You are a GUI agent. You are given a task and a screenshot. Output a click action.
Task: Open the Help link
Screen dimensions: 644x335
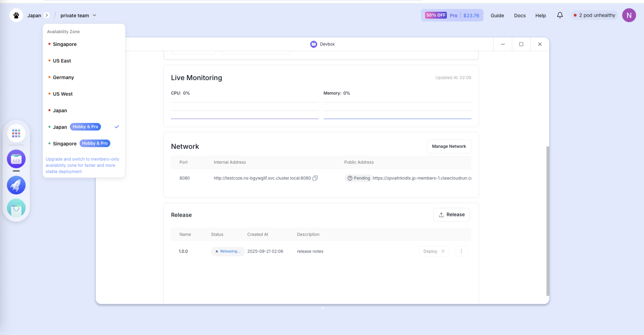(540, 16)
